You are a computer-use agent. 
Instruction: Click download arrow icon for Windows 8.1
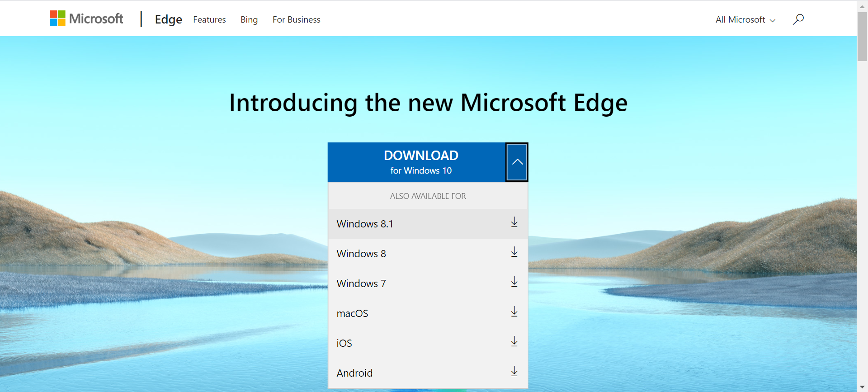[514, 222]
